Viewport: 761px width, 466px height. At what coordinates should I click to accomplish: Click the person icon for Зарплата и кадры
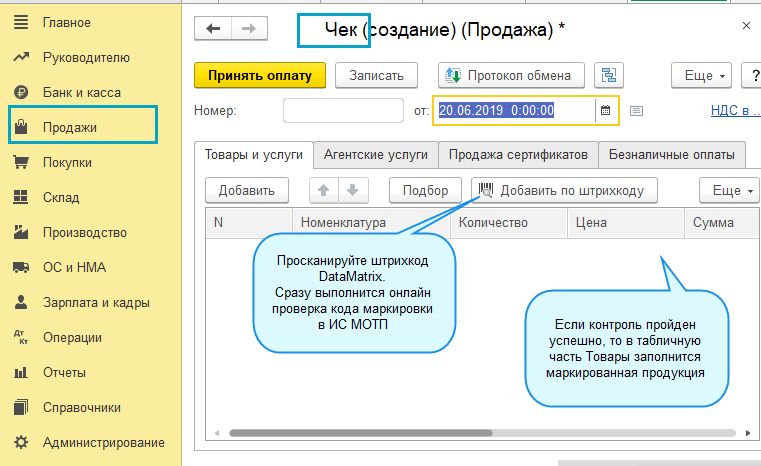pos(21,302)
